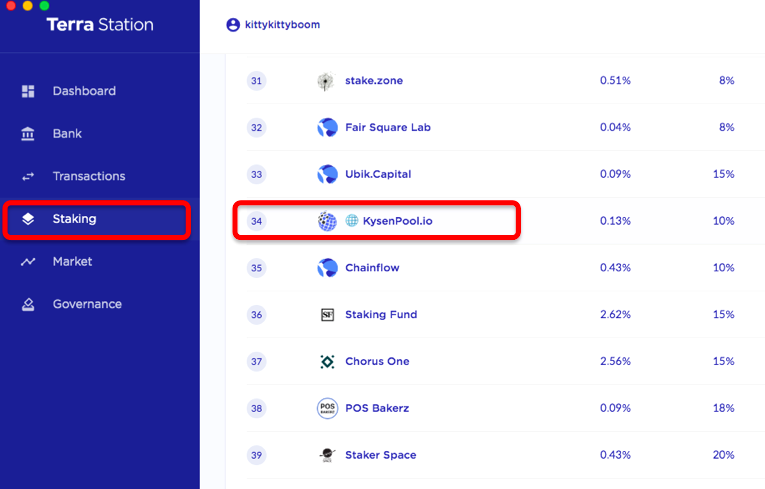Switch to the Transactions page
Viewport: 765px width, 489px height.
point(89,176)
